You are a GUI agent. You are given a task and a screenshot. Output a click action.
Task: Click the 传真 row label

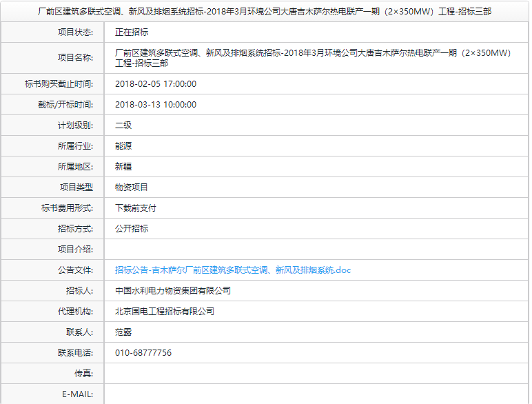click(83, 374)
